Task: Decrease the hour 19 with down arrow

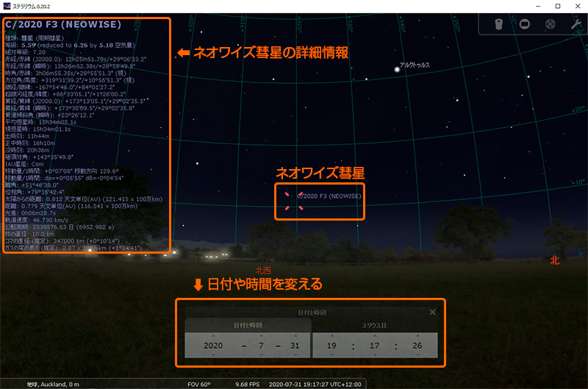Action: click(332, 354)
